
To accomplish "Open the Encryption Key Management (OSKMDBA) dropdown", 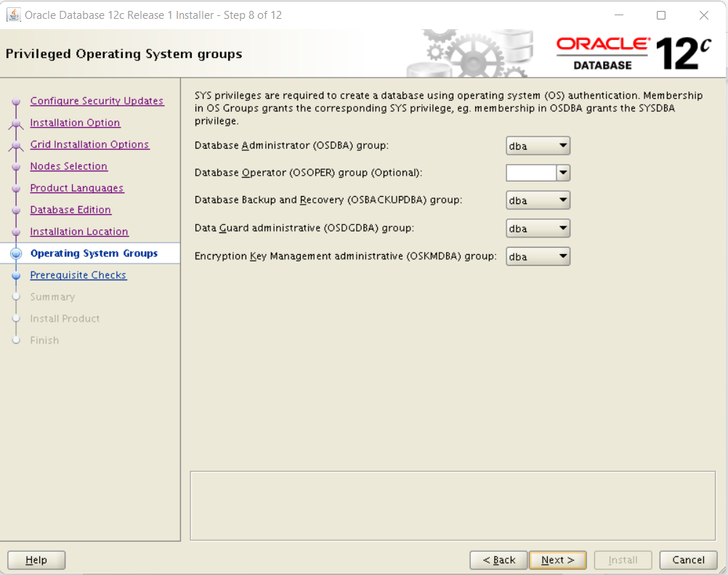I will (x=538, y=256).
